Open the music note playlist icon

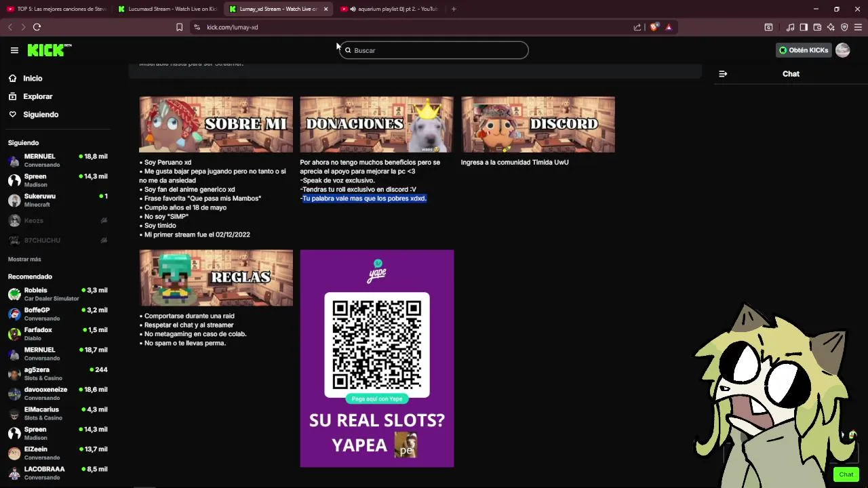coord(790,27)
